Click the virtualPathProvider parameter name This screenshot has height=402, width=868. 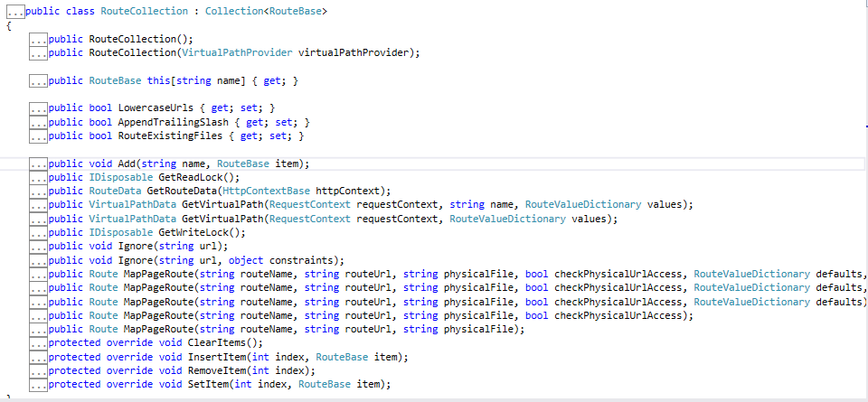pyautogui.click(x=354, y=53)
